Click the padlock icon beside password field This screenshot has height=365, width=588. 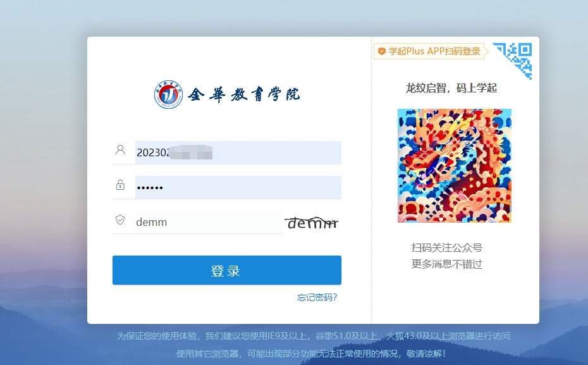pos(120,185)
